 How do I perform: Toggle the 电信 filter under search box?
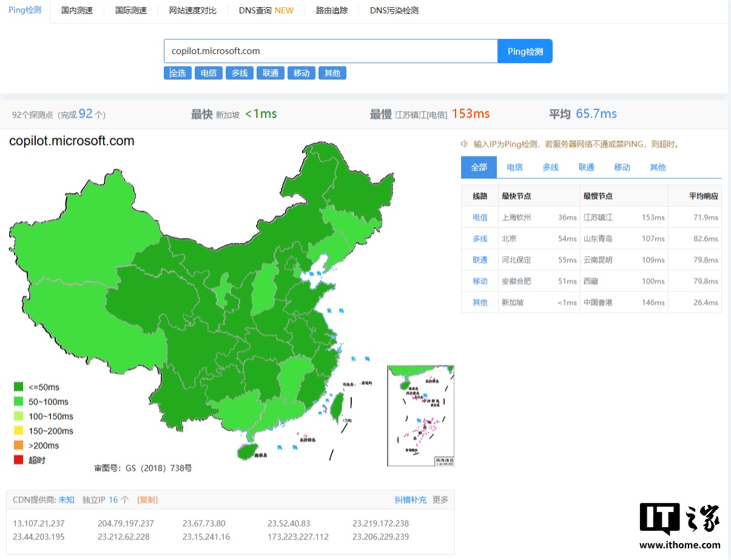(x=209, y=73)
